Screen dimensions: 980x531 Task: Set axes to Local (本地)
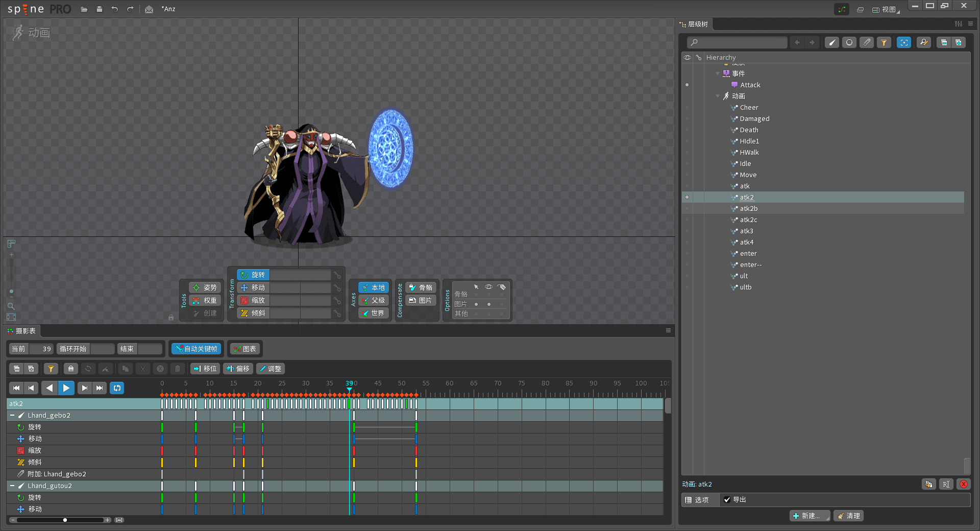(374, 287)
